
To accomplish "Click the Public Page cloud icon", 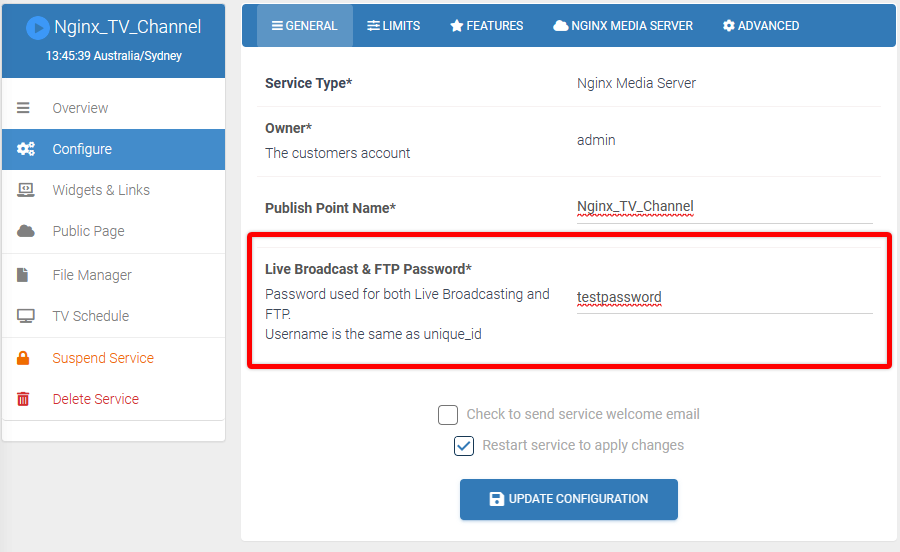I will pos(25,231).
